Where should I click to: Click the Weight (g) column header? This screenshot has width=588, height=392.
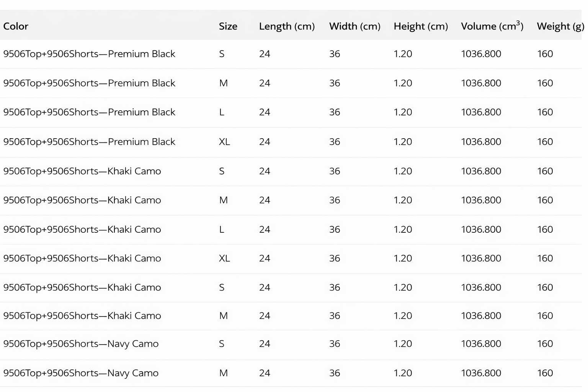pos(560,26)
